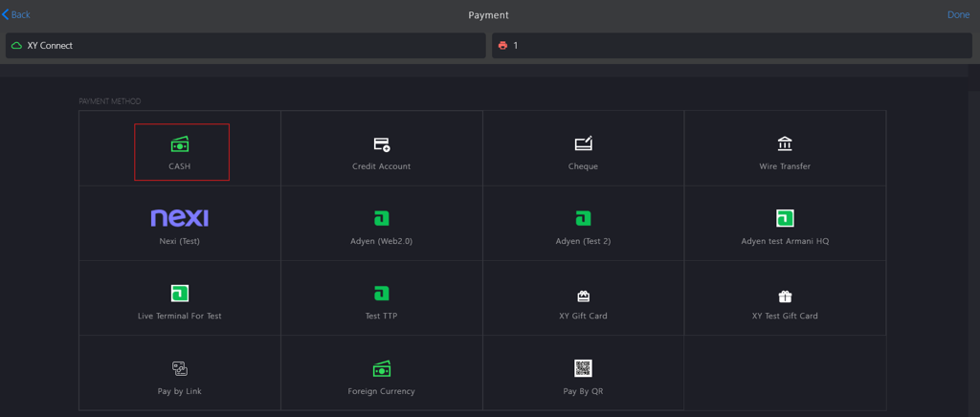980x417 pixels.
Task: Pick the Cheque payment icon
Action: (x=583, y=144)
